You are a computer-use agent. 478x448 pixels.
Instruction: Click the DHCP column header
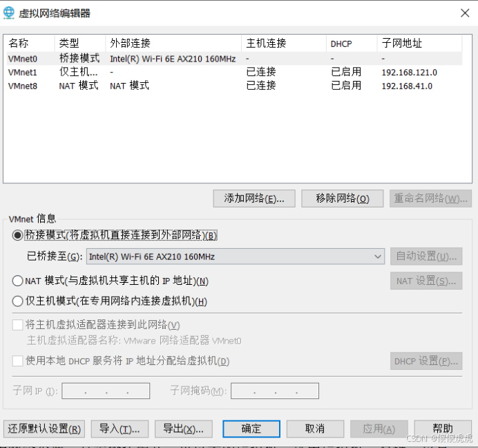pos(352,43)
